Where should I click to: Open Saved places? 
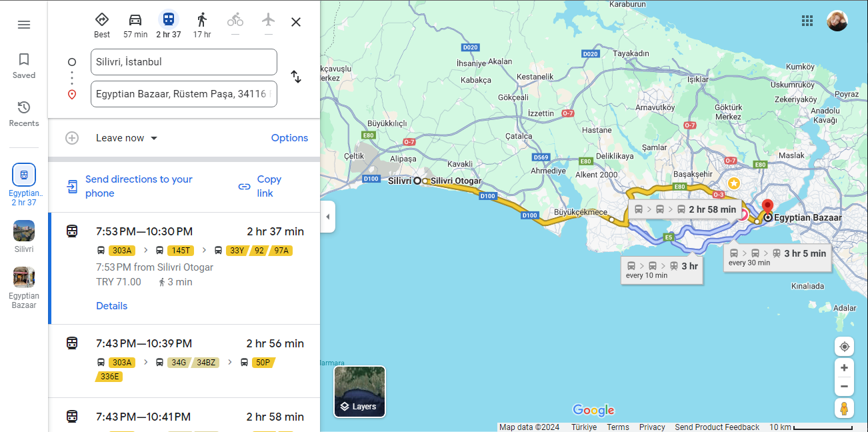click(24, 66)
